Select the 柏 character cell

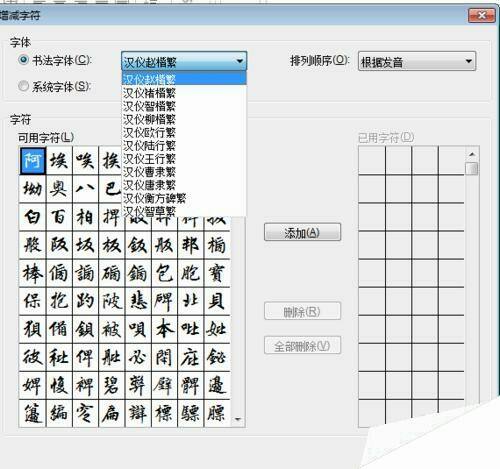click(85, 217)
